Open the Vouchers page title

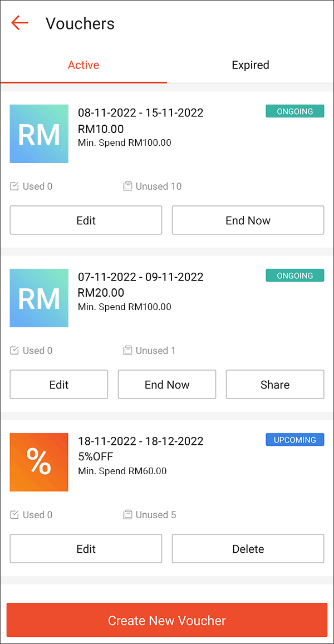pos(80,23)
